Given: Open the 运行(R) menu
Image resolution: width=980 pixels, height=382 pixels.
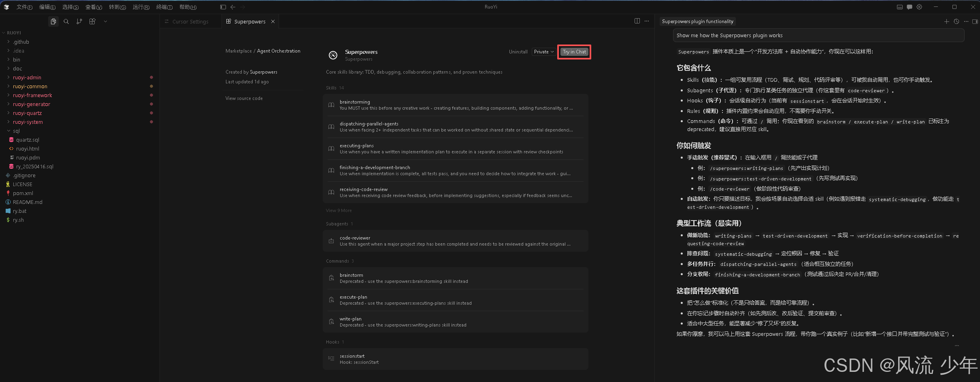Looking at the screenshot, I should click(141, 7).
